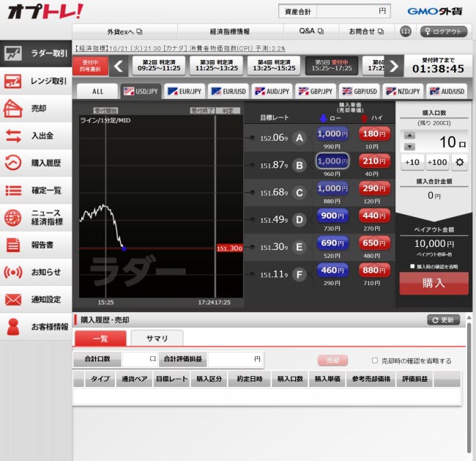The image size is (476, 461).
Task: Click the 更新 refresh button
Action: coord(445,320)
